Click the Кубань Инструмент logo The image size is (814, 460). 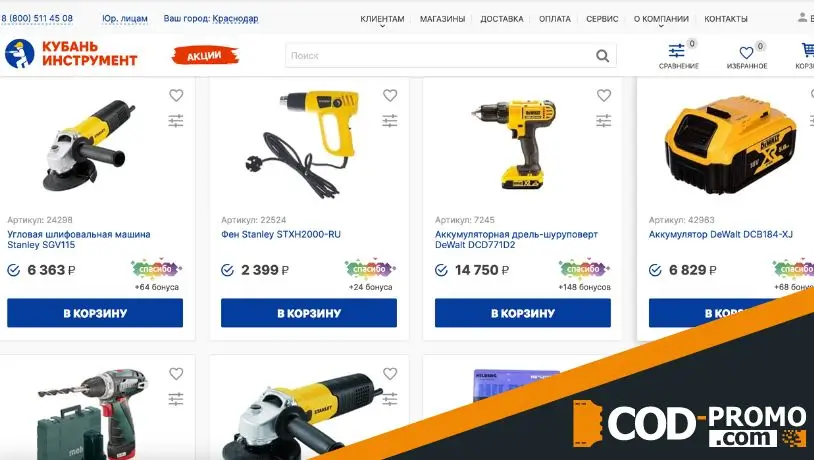click(x=71, y=53)
